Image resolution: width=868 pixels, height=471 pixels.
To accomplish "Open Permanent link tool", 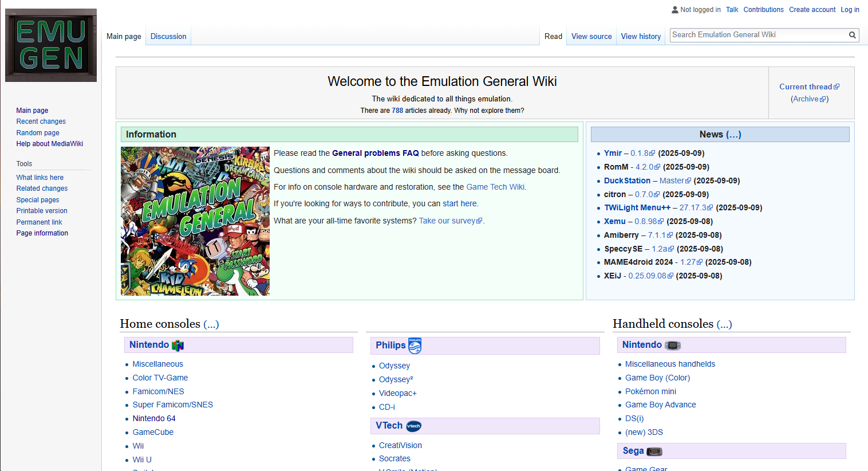I will point(39,222).
